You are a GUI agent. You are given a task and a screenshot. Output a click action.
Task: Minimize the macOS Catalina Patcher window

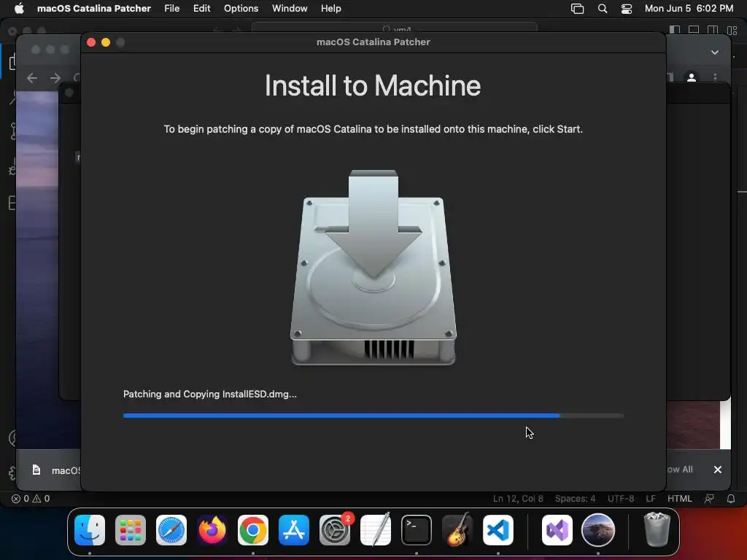click(106, 42)
